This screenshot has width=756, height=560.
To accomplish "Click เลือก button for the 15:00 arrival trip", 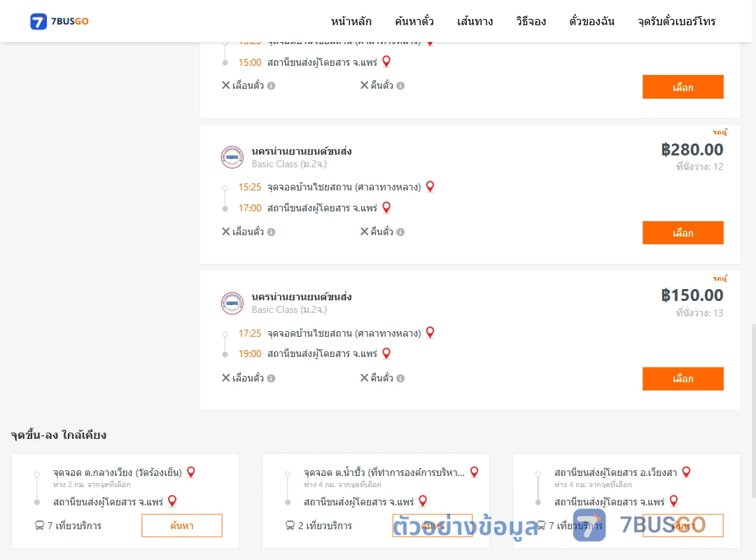I will coord(682,87).
